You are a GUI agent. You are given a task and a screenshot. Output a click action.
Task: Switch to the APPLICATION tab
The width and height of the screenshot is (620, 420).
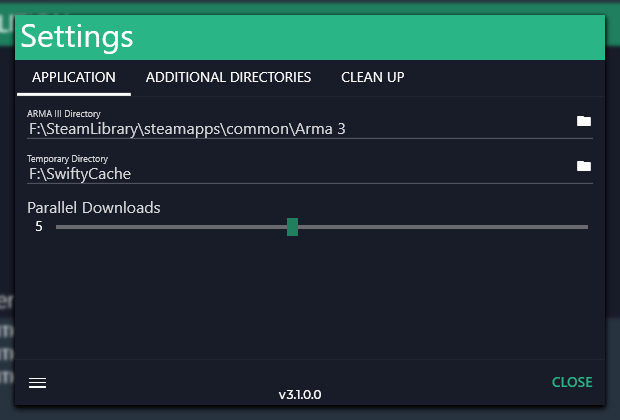pos(74,77)
